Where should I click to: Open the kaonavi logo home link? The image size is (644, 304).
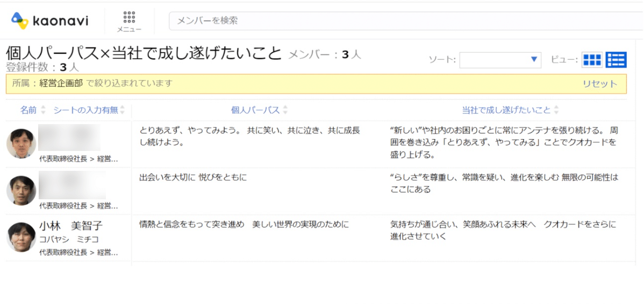tap(49, 21)
